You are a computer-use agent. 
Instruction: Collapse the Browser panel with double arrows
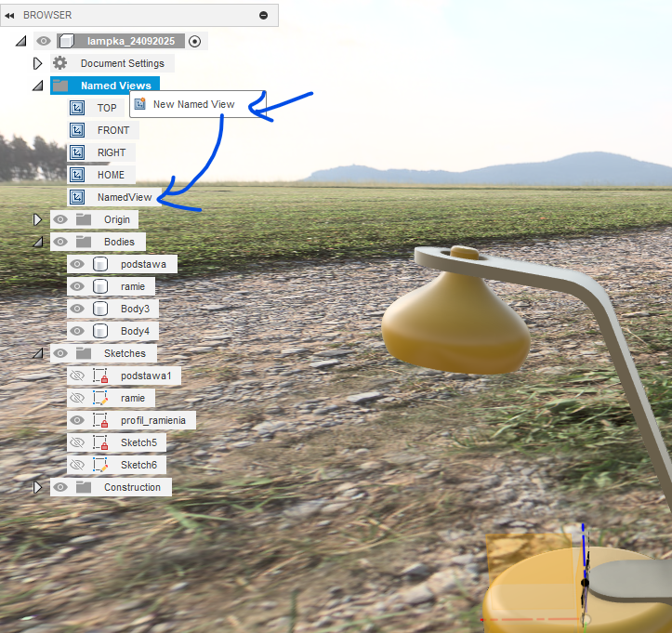click(x=9, y=16)
